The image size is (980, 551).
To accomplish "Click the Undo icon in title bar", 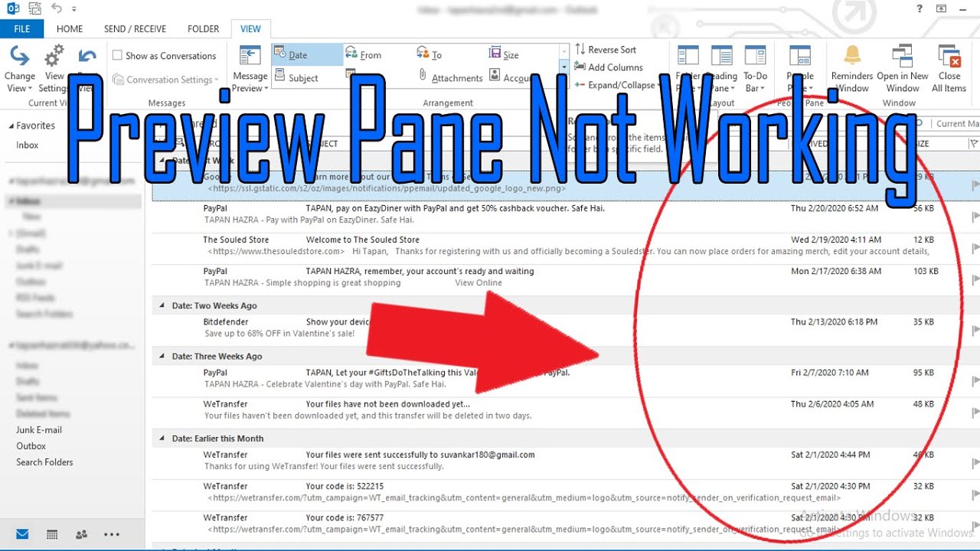I will 57,9.
